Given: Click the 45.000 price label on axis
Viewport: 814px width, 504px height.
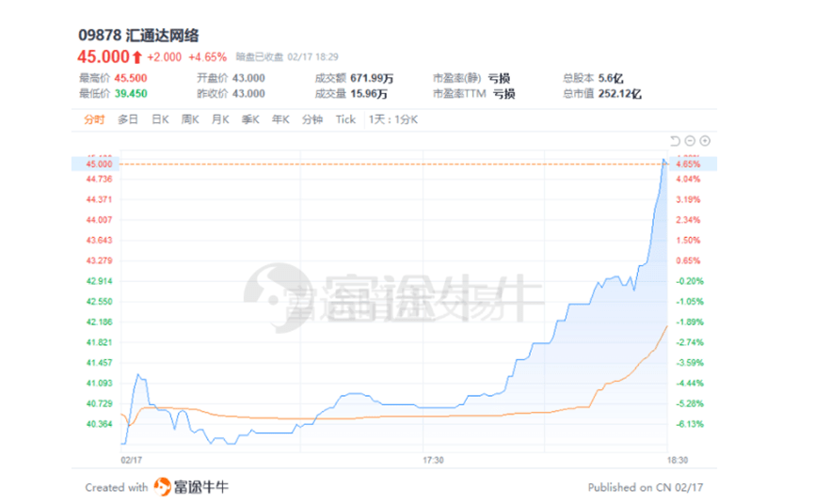Looking at the screenshot, I should (x=99, y=164).
